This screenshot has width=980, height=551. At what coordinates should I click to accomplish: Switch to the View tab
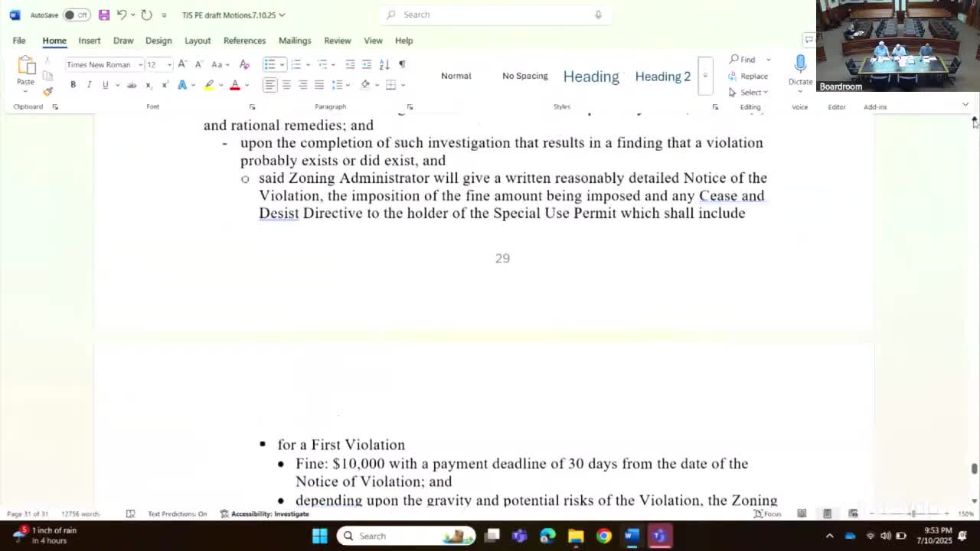[373, 41]
